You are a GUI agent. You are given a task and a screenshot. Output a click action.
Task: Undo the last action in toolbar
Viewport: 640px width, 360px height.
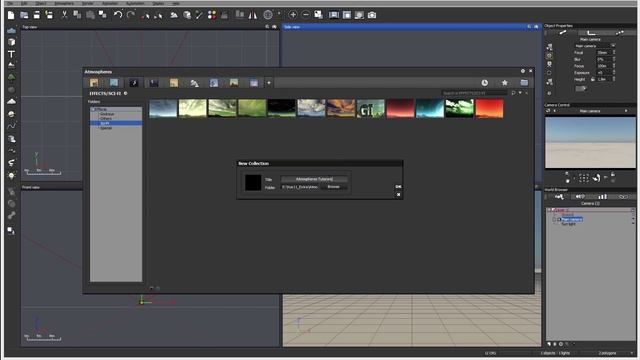pos(118,15)
